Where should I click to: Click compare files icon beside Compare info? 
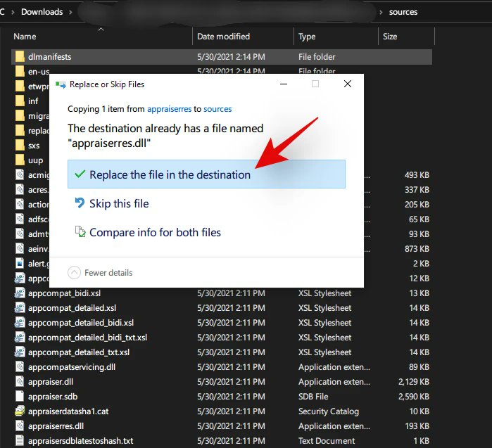tap(80, 231)
